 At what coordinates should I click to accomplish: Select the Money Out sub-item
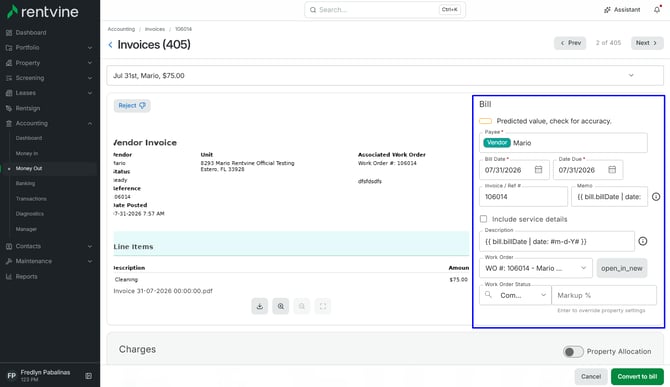coord(29,168)
